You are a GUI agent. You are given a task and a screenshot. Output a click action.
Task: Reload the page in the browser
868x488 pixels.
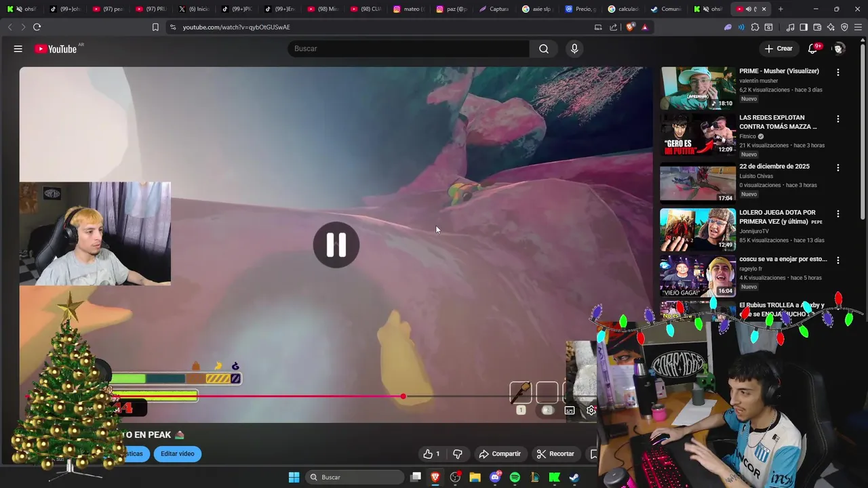(x=37, y=27)
